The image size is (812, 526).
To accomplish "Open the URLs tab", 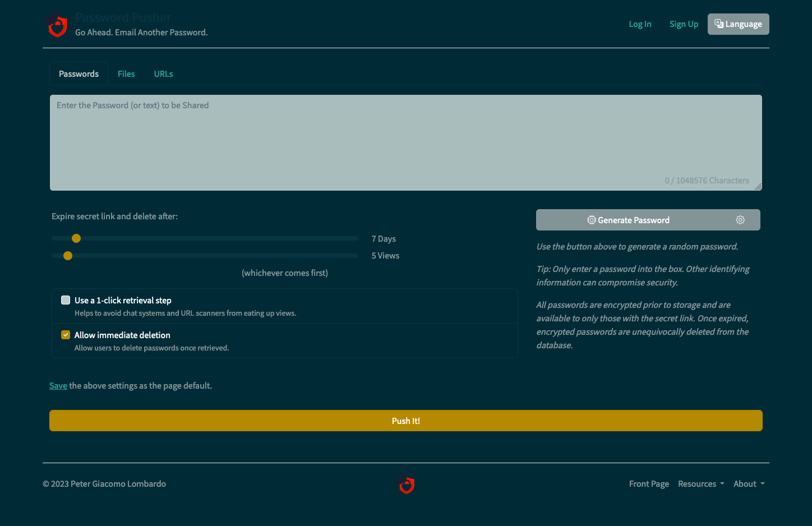I will (163, 73).
